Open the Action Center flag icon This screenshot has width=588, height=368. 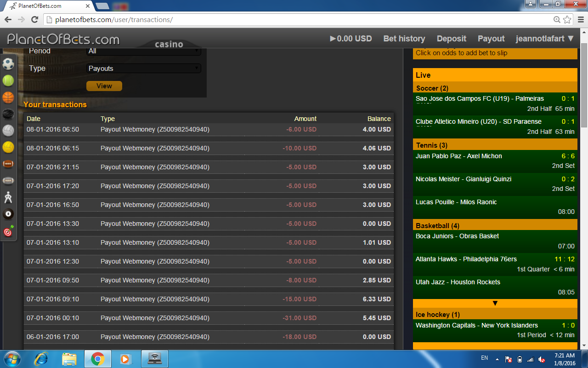click(x=509, y=359)
